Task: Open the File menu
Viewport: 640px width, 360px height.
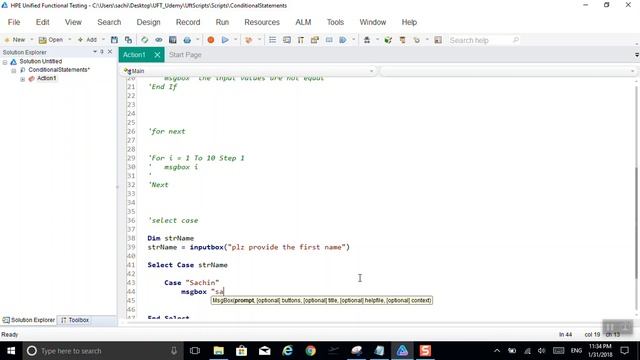Action: tap(14, 22)
